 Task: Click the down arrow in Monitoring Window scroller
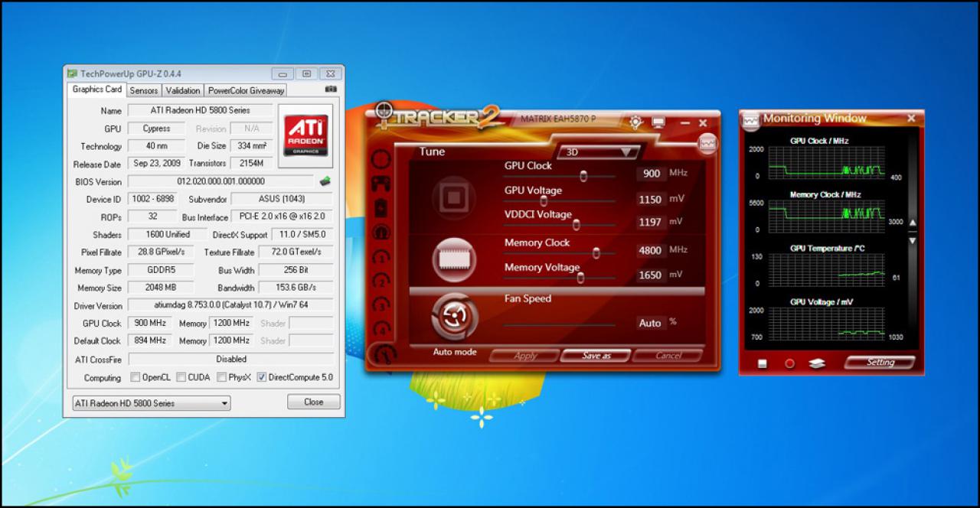(x=912, y=241)
